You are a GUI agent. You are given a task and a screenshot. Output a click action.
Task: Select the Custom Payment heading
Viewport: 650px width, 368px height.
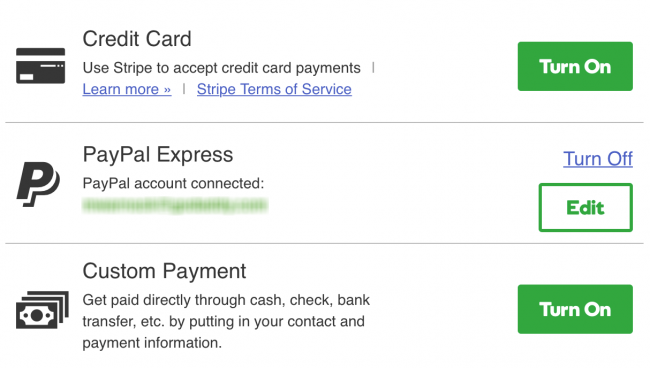[x=164, y=271]
